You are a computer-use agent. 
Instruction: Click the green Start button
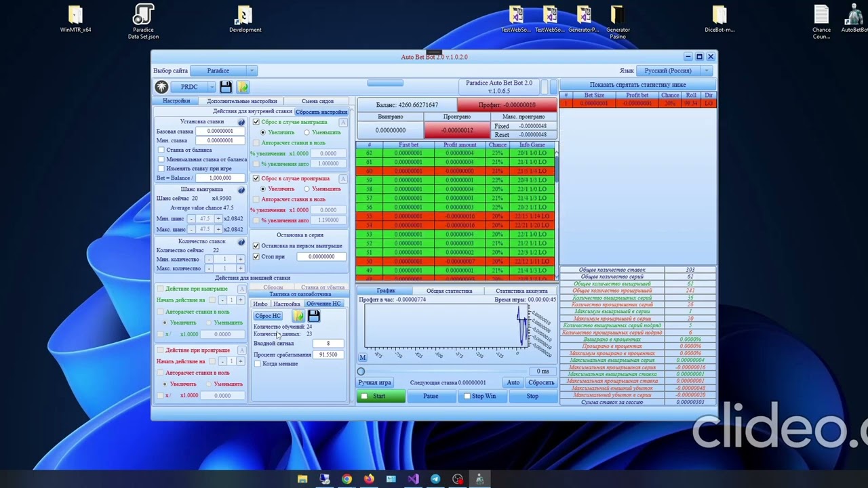tap(380, 396)
